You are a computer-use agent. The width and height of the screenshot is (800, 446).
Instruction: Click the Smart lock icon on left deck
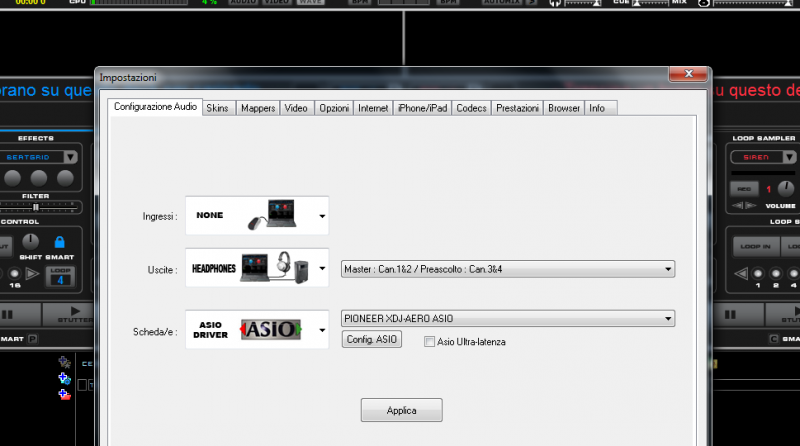[60, 241]
